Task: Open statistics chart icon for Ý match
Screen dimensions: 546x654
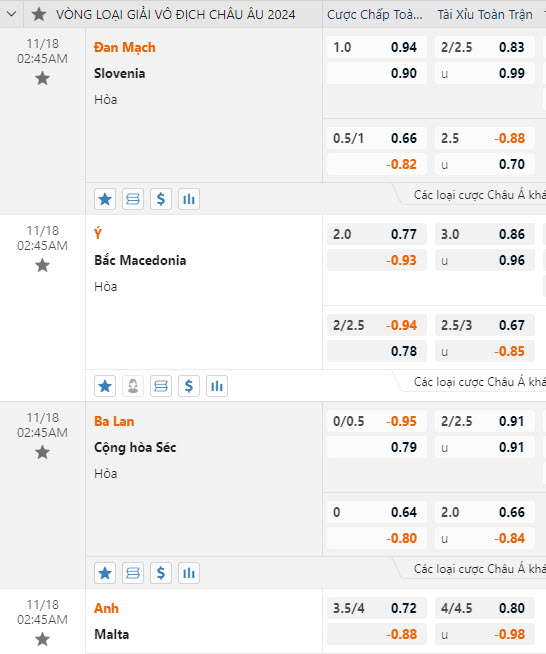Action: point(216,386)
